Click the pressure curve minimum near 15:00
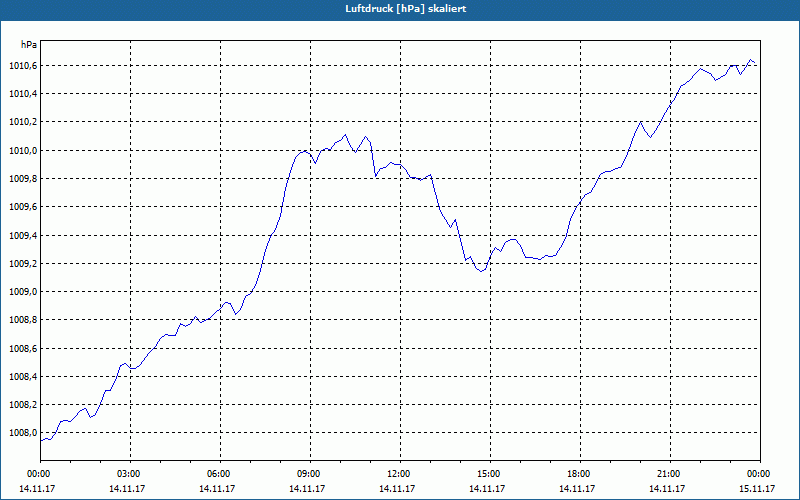This screenshot has height=500, width=800. coord(481,271)
